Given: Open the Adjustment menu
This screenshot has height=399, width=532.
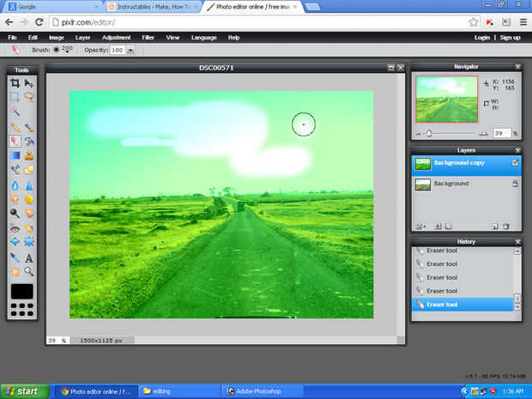Looking at the screenshot, I should click(116, 38).
